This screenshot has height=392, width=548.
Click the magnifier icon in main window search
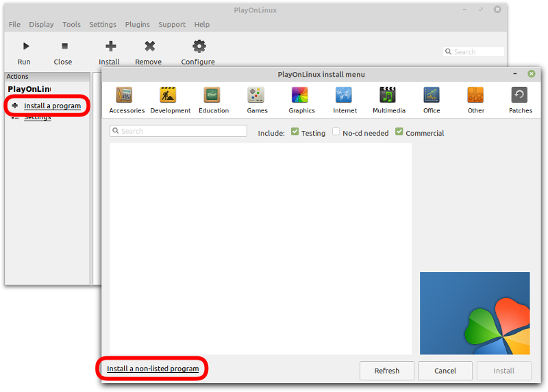pyautogui.click(x=448, y=51)
